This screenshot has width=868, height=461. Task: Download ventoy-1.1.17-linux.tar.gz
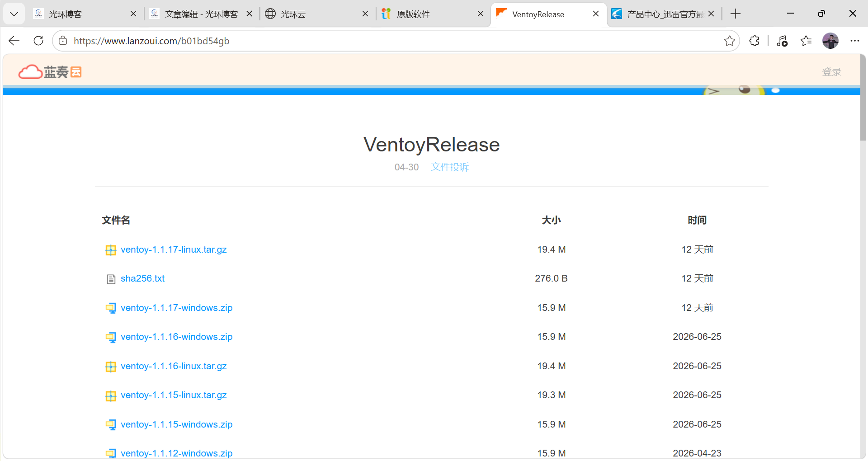click(x=174, y=249)
